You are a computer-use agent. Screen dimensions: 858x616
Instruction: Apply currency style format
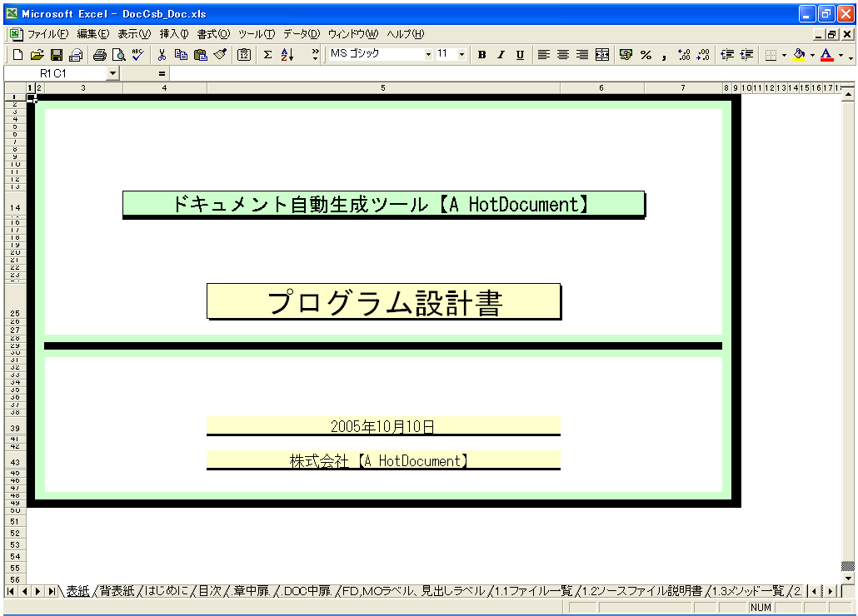[x=626, y=55]
